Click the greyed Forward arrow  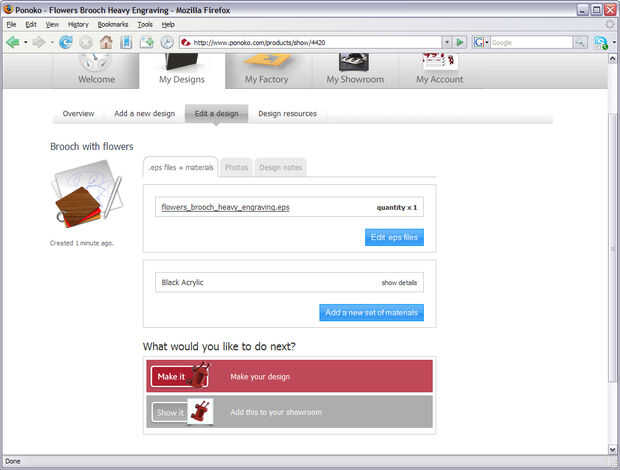click(39, 42)
